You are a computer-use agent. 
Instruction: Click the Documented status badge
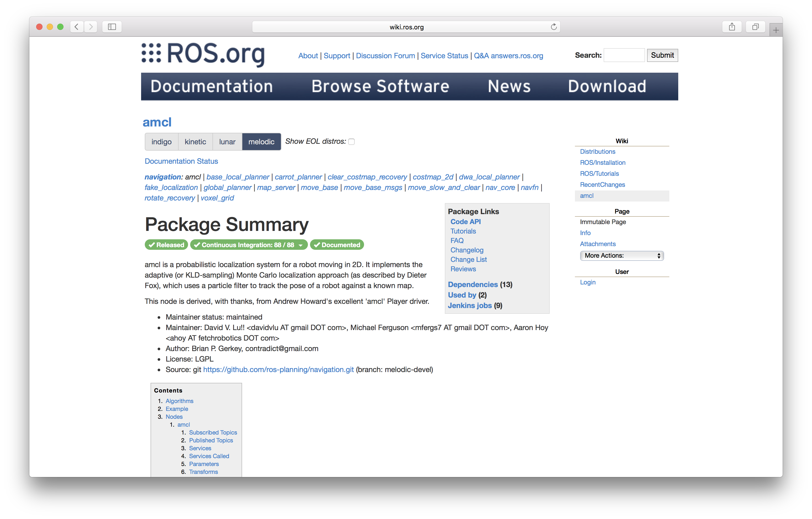[337, 245]
